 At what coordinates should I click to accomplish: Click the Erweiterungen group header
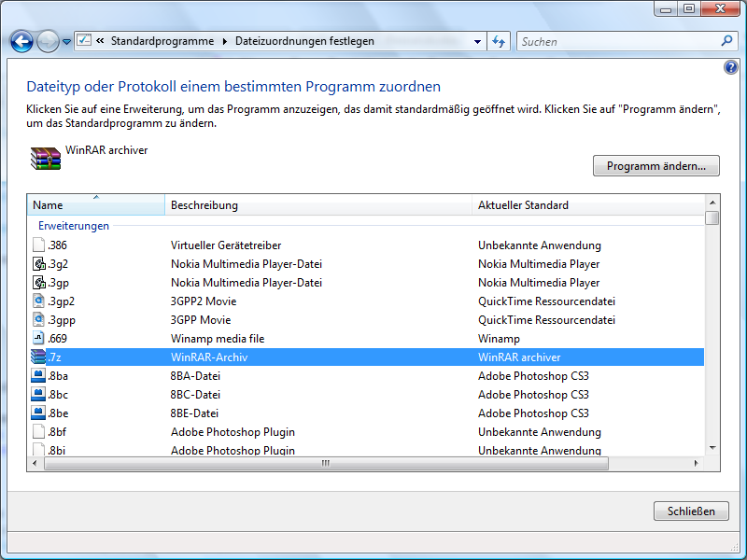click(74, 226)
